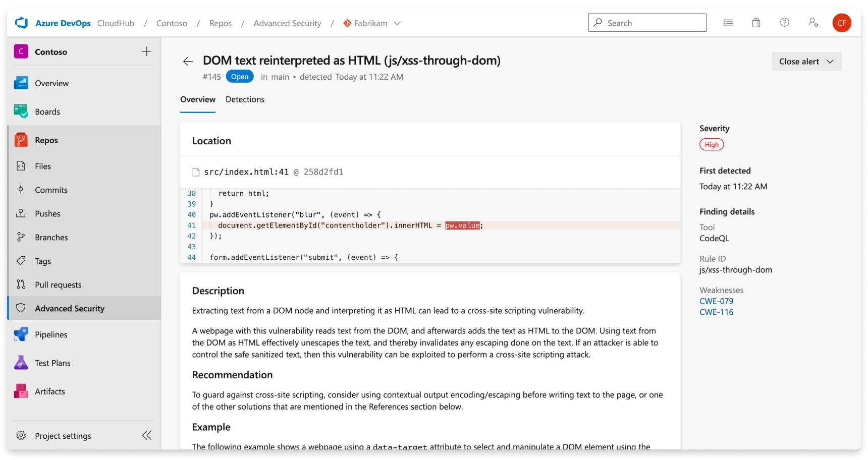Click the plus icon next to Contoso
The height and width of the screenshot is (460, 868).
pyautogui.click(x=146, y=51)
